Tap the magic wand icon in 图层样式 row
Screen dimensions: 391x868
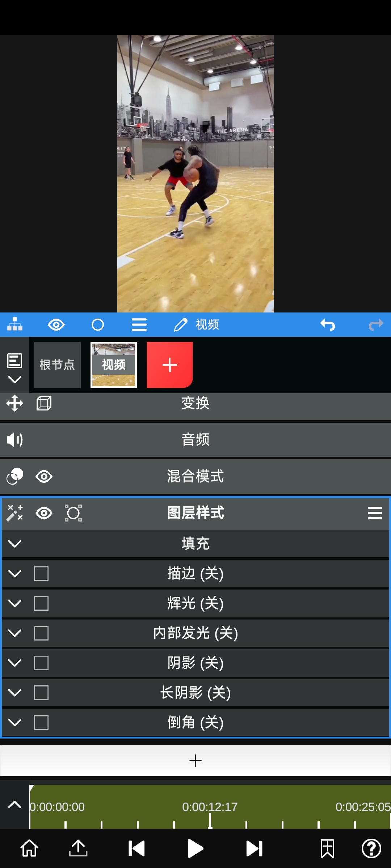pos(14,513)
